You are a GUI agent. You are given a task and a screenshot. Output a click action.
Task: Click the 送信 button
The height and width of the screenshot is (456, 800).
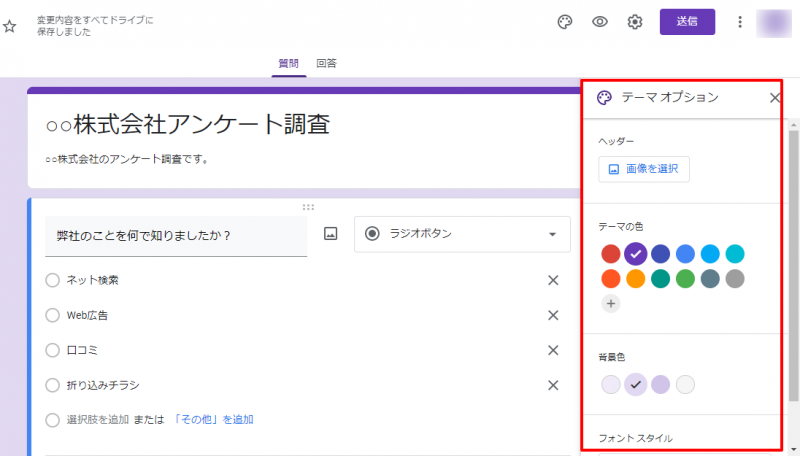click(x=687, y=21)
